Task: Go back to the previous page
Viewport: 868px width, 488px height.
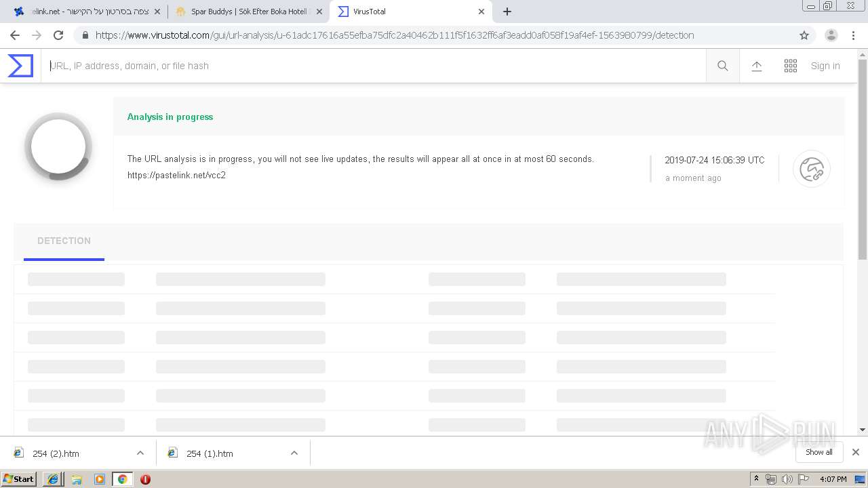Action: point(15,35)
